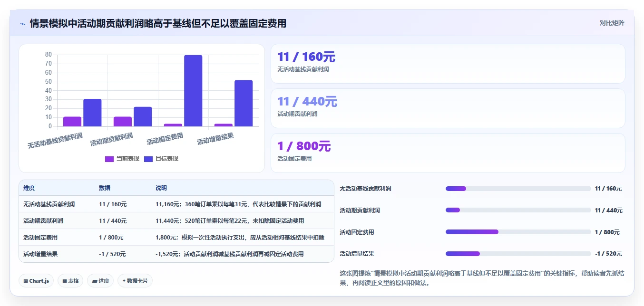The height and width of the screenshot is (306, 644).
Task: Click the 1 / 800元 value beside its progress bar
Action: pos(607,232)
